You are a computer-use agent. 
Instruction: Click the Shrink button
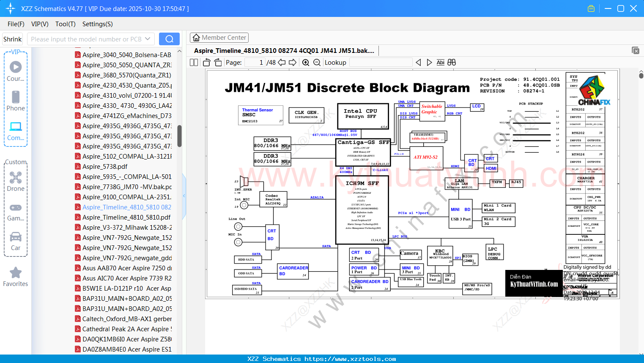click(13, 39)
